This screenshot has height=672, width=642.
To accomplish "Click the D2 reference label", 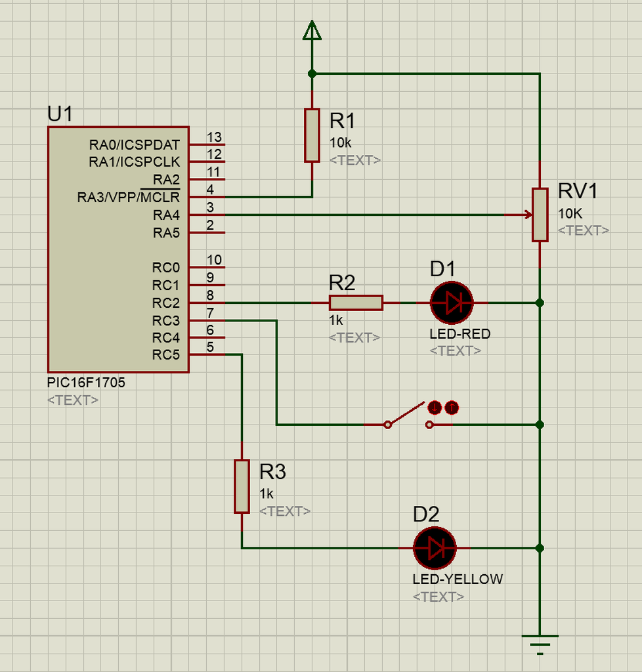I will pyautogui.click(x=426, y=514).
